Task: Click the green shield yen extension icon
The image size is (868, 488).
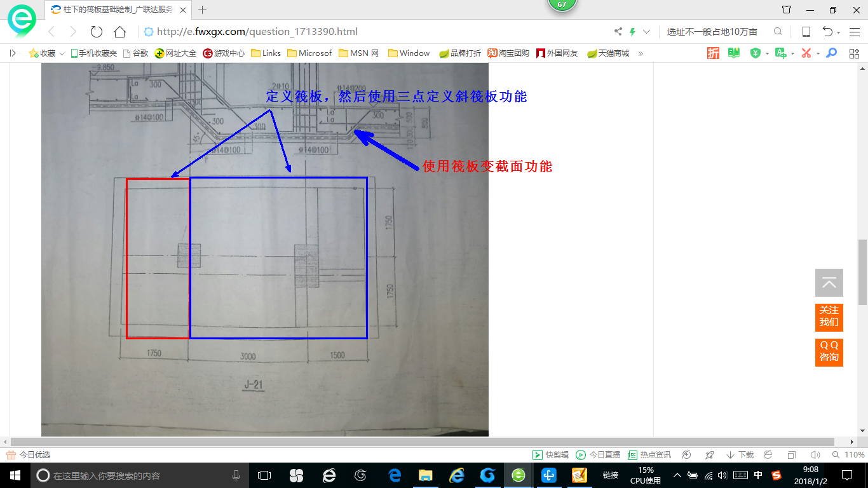Action: tap(756, 53)
